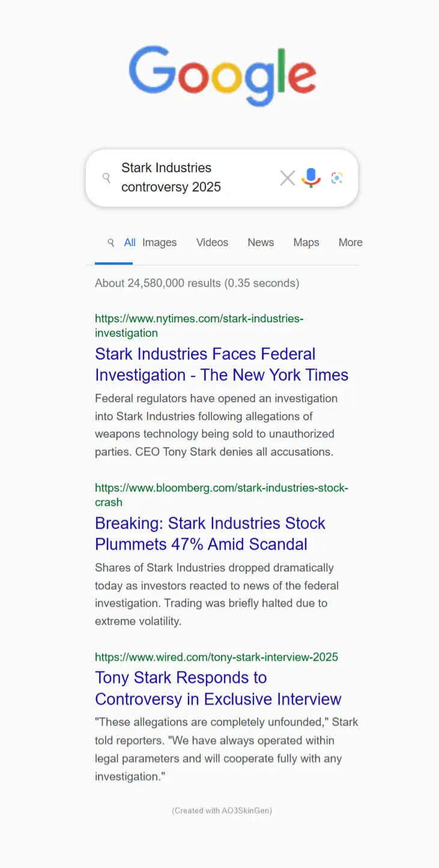Select the News tab

261,243
